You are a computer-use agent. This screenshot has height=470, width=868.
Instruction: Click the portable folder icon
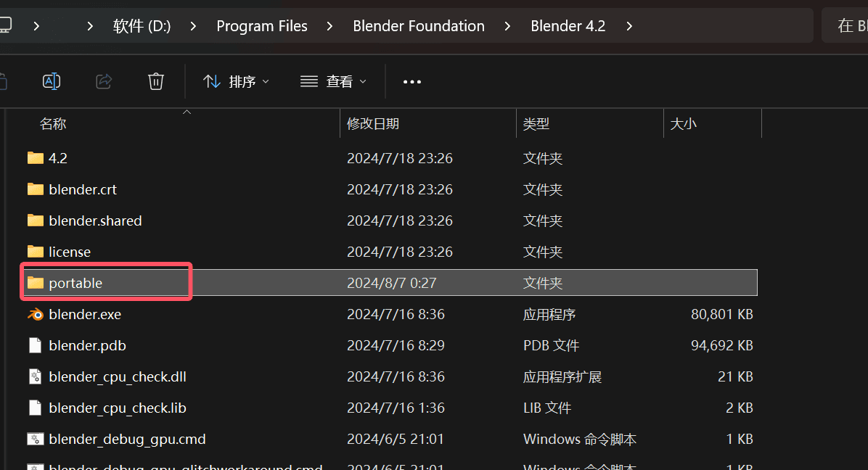(x=36, y=283)
